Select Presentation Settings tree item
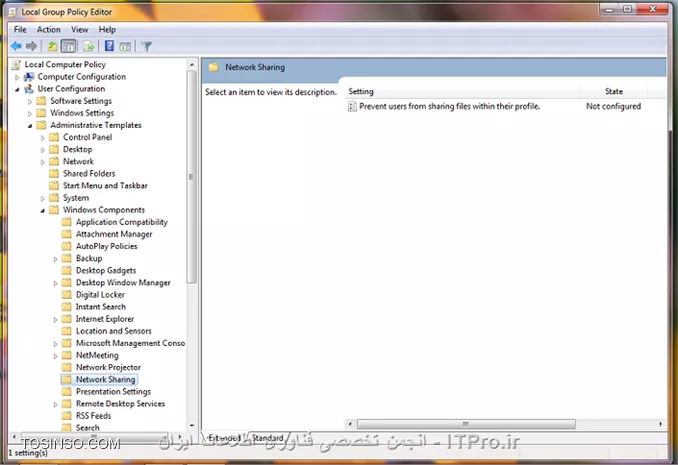678x465 pixels. tap(113, 391)
